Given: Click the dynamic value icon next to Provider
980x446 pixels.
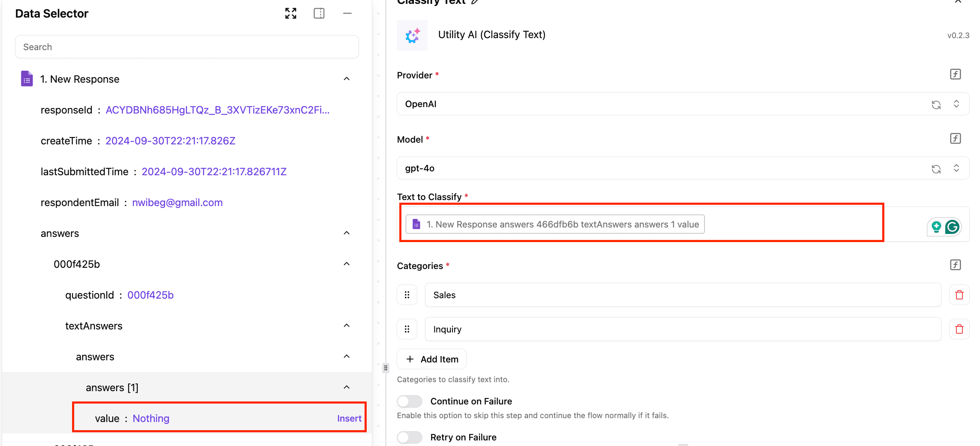Looking at the screenshot, I should 955,74.
